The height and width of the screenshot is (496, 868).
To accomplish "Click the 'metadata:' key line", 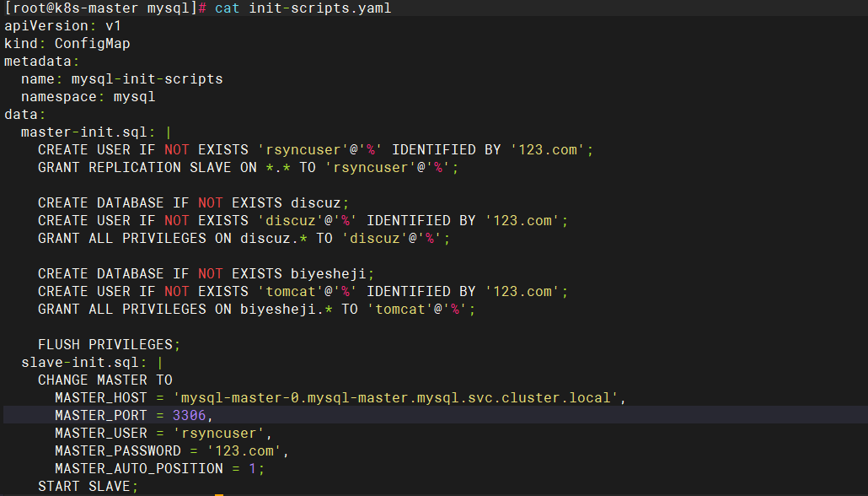I will click(41, 62).
